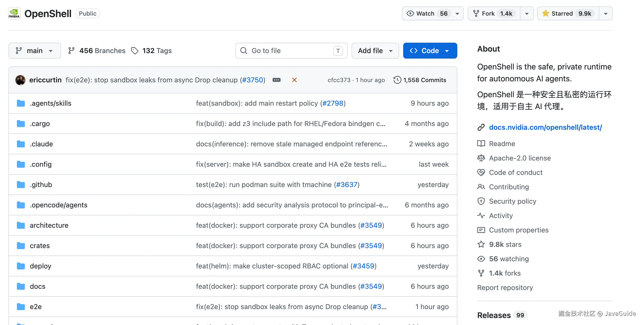This screenshot has width=644, height=325.
Task: Open the Watch notifications dropdown
Action: pyautogui.click(x=433, y=13)
